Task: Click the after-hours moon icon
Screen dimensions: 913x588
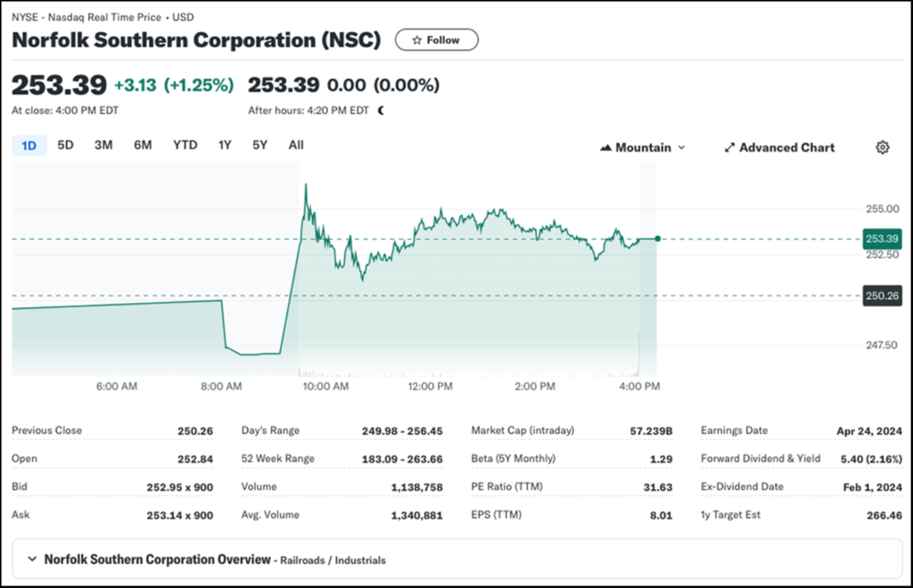Action: coord(382,110)
